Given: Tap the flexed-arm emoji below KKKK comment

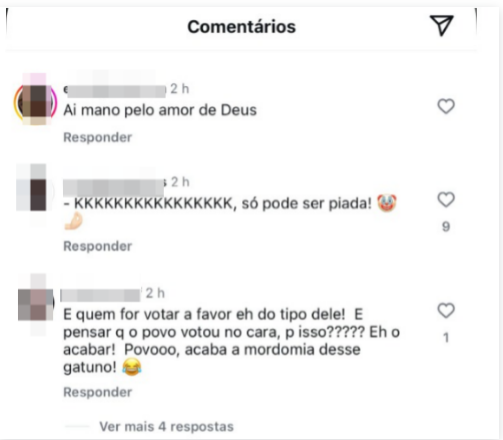Looking at the screenshot, I should tap(73, 222).
